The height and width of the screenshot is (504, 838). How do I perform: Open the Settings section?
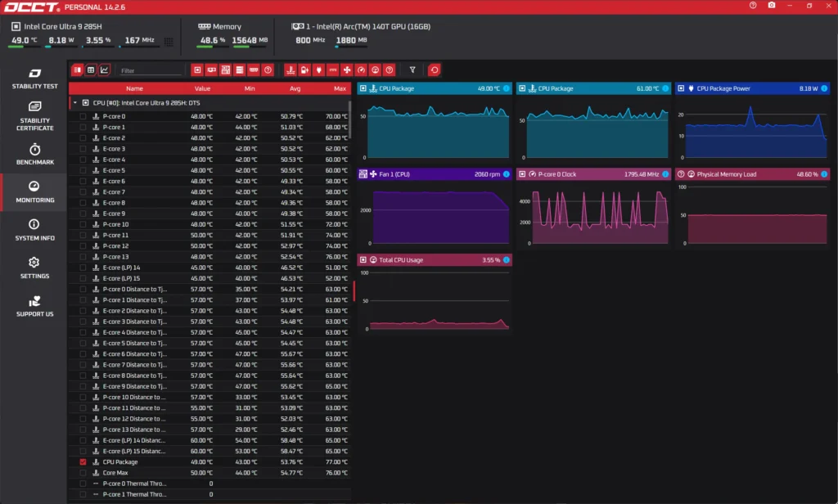(x=34, y=268)
